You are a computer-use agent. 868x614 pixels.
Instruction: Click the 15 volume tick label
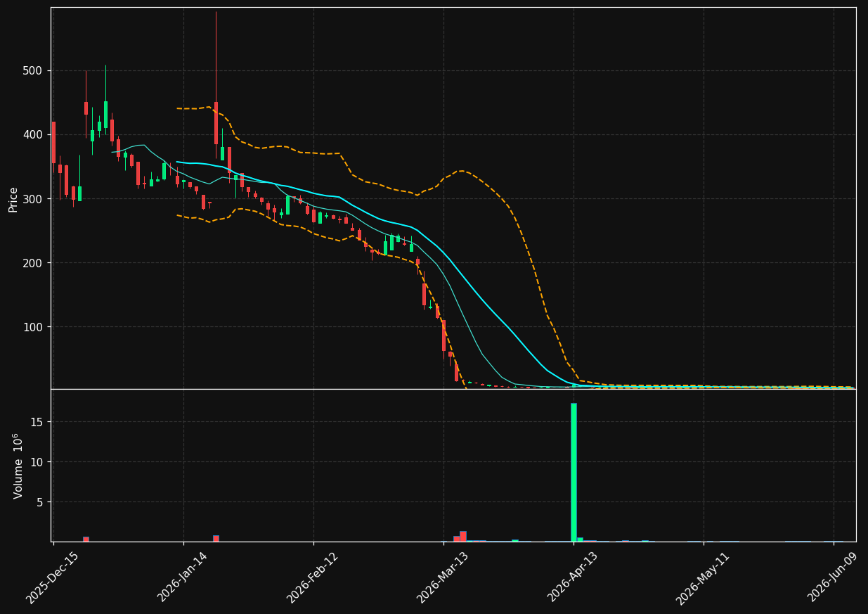coord(36,421)
